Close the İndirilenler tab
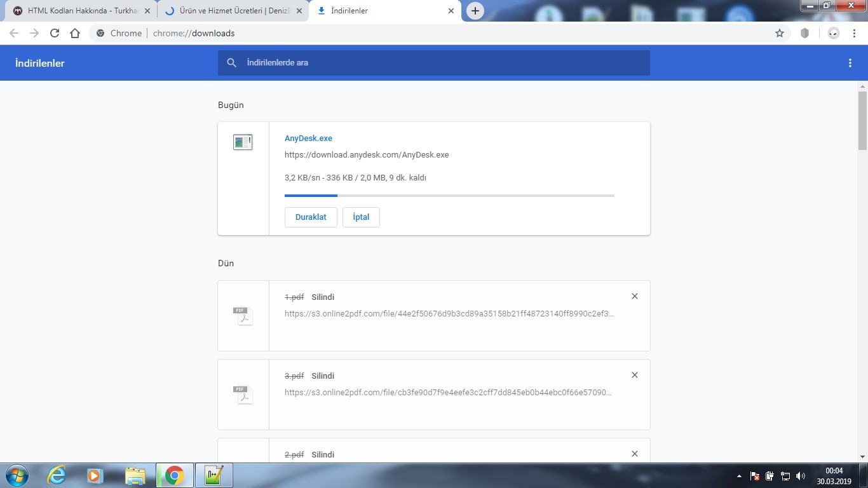This screenshot has height=488, width=868. 451,11
